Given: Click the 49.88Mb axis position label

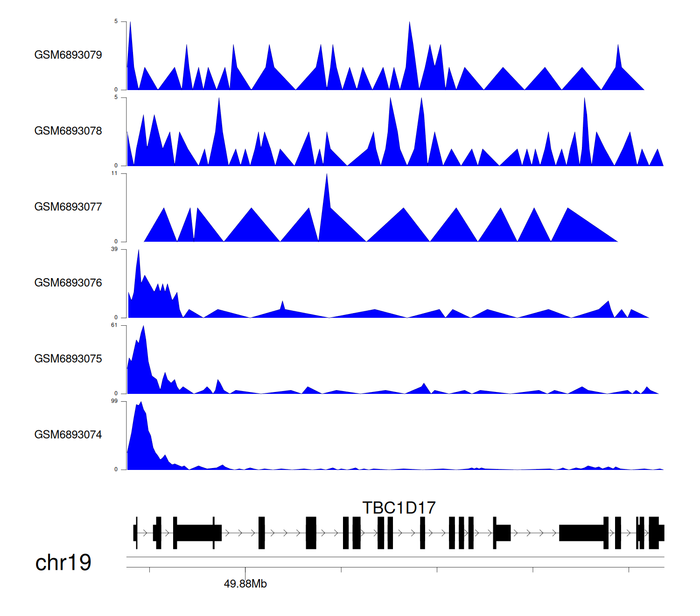Looking at the screenshot, I should point(245,584).
